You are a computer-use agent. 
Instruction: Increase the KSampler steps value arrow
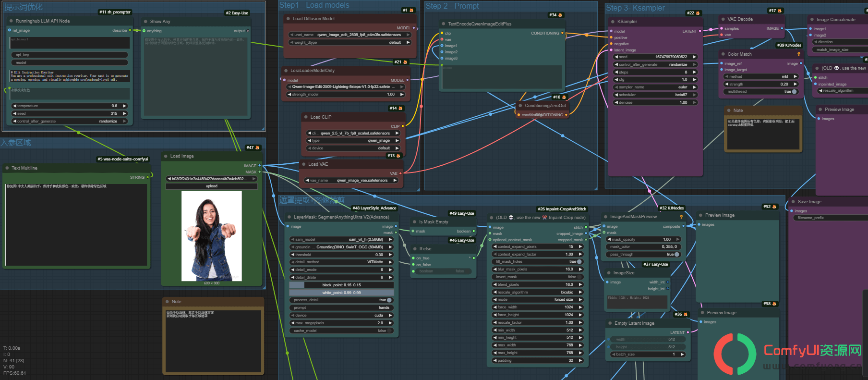point(694,72)
